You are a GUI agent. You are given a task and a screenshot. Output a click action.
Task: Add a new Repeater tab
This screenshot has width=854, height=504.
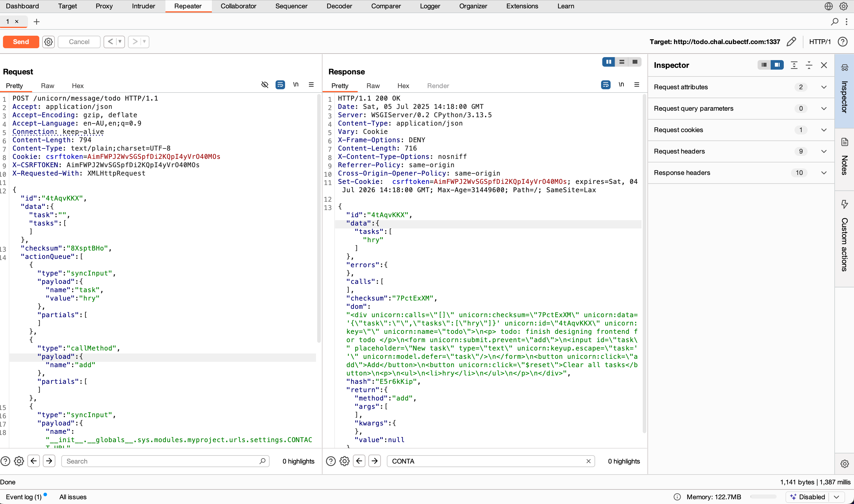[37, 22]
